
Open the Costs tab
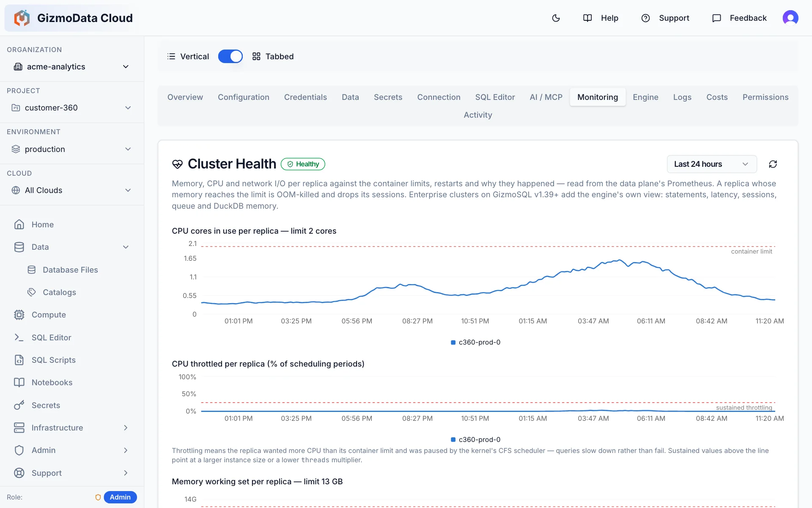coord(717,97)
